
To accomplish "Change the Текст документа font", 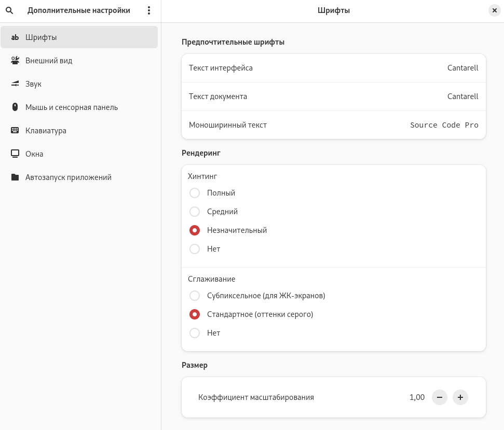I will point(333,96).
